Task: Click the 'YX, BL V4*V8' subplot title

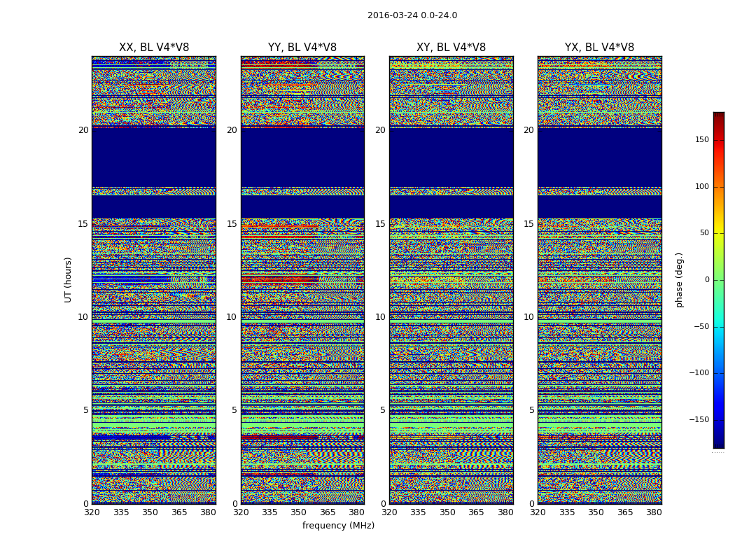Action: click(599, 48)
